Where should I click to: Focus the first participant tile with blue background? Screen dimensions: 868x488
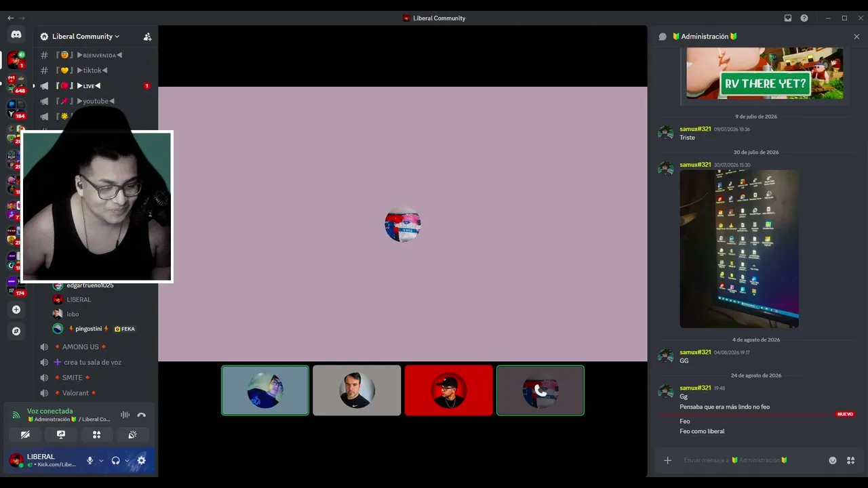265,390
